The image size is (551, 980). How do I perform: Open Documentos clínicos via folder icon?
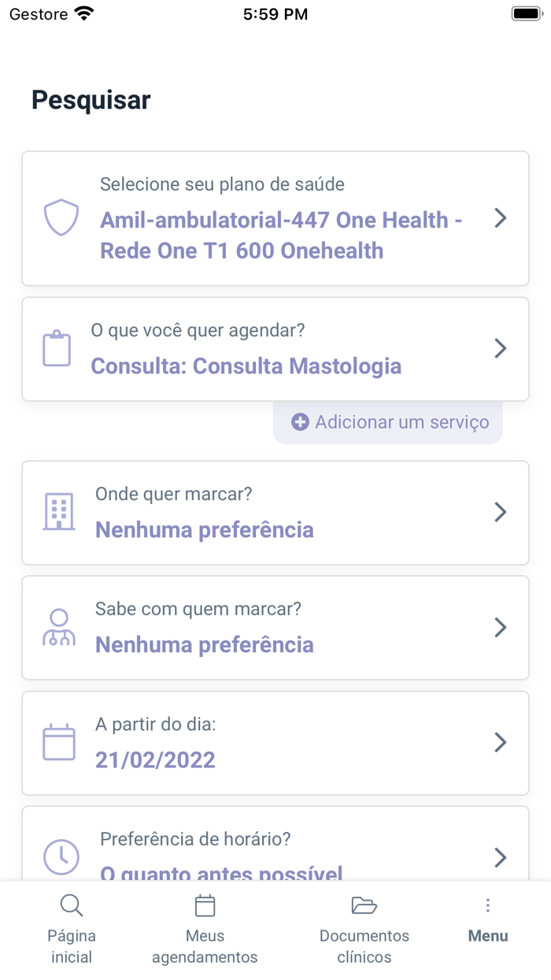(364, 905)
